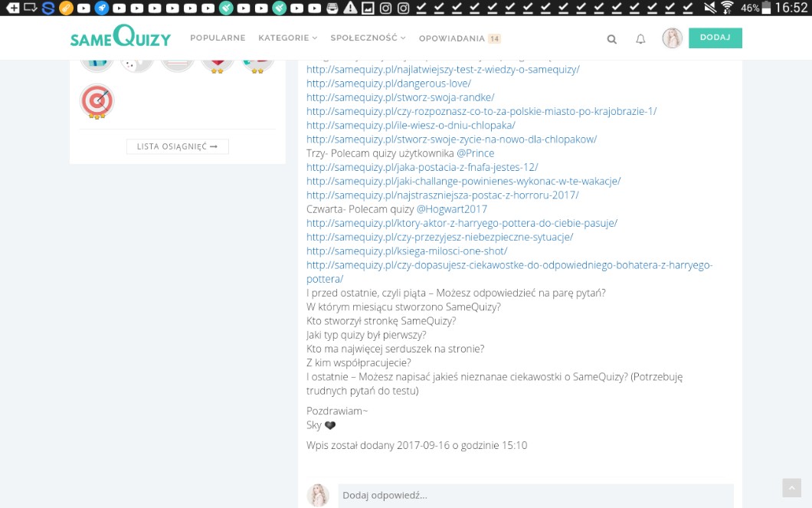Image resolution: width=812 pixels, height=508 pixels.
Task: Tap the battery indicator in status bar
Action: [766, 8]
